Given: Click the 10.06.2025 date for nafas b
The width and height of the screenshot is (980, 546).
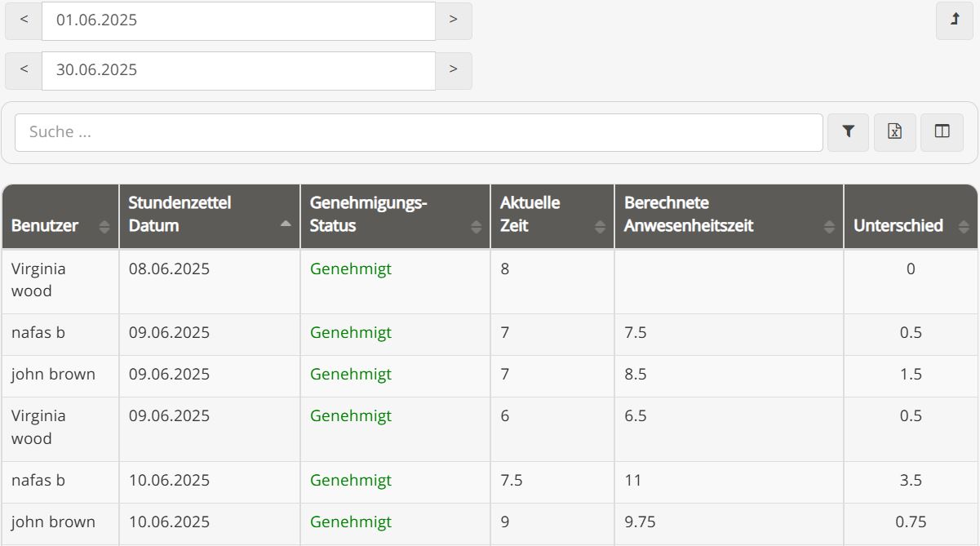Looking at the screenshot, I should click(x=169, y=480).
